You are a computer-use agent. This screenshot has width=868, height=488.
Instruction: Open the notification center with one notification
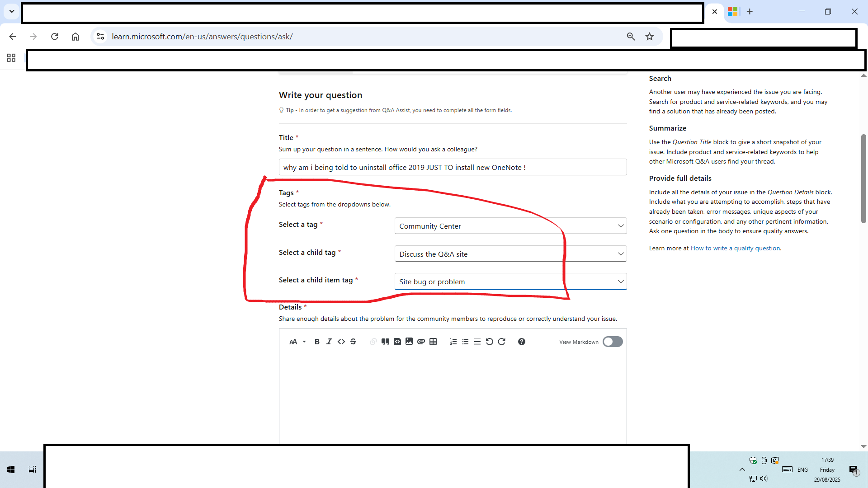[854, 470]
